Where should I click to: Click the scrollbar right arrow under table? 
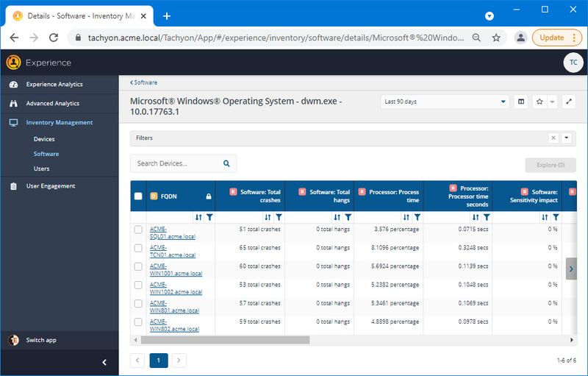pos(572,340)
